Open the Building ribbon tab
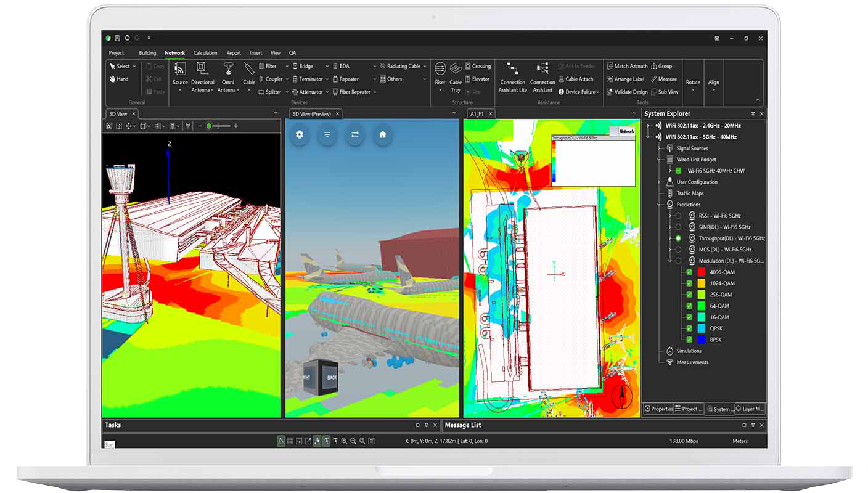Viewport: 868px width, 493px height. (147, 53)
